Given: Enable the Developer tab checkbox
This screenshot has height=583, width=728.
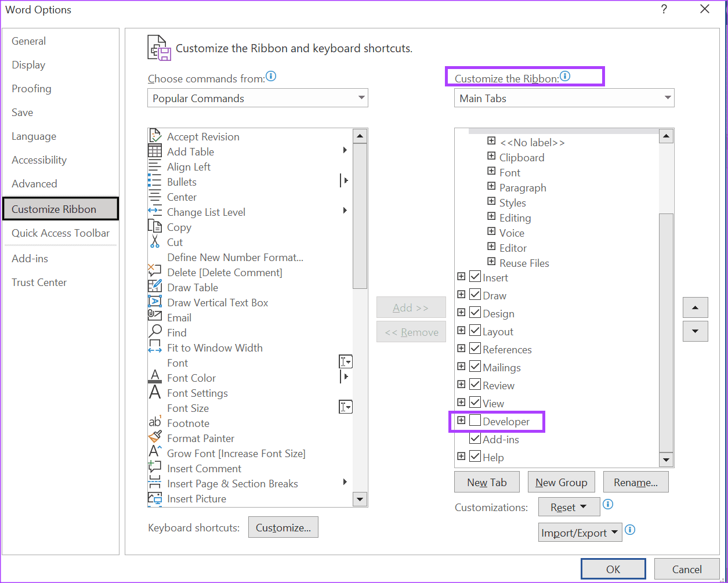Looking at the screenshot, I should pos(475,421).
